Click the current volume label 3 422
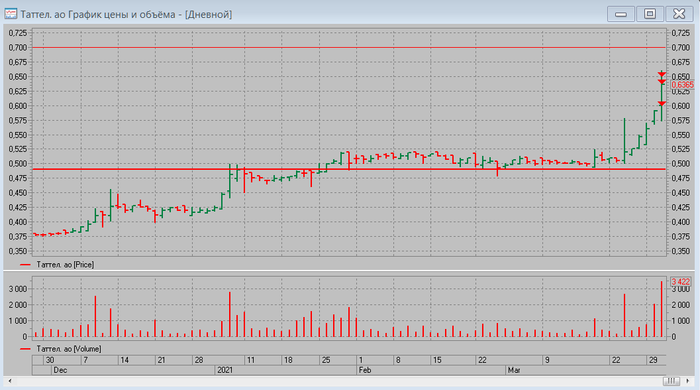Image resolution: width=700 pixels, height=390 pixels. pos(681,282)
